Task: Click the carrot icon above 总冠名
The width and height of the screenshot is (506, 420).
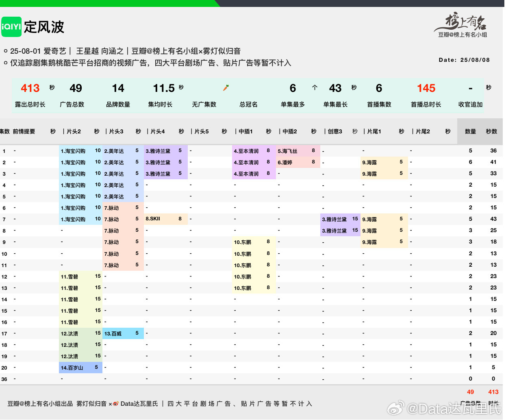Action: pyautogui.click(x=226, y=88)
